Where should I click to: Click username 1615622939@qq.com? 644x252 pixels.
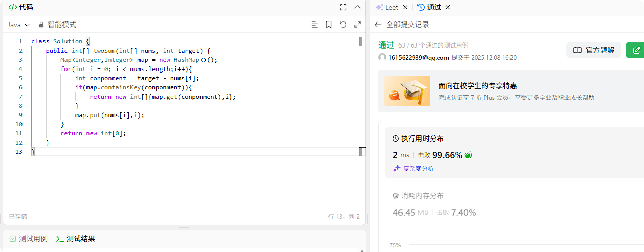[418, 58]
